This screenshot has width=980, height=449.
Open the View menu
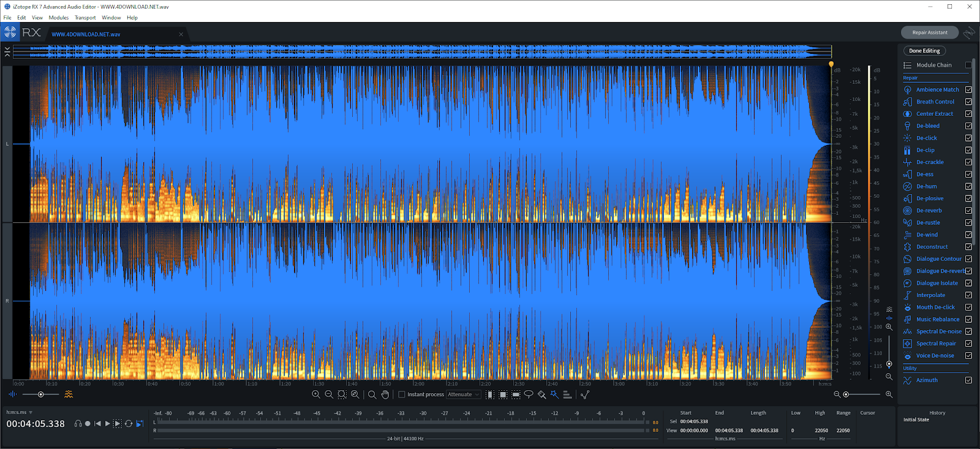point(37,18)
